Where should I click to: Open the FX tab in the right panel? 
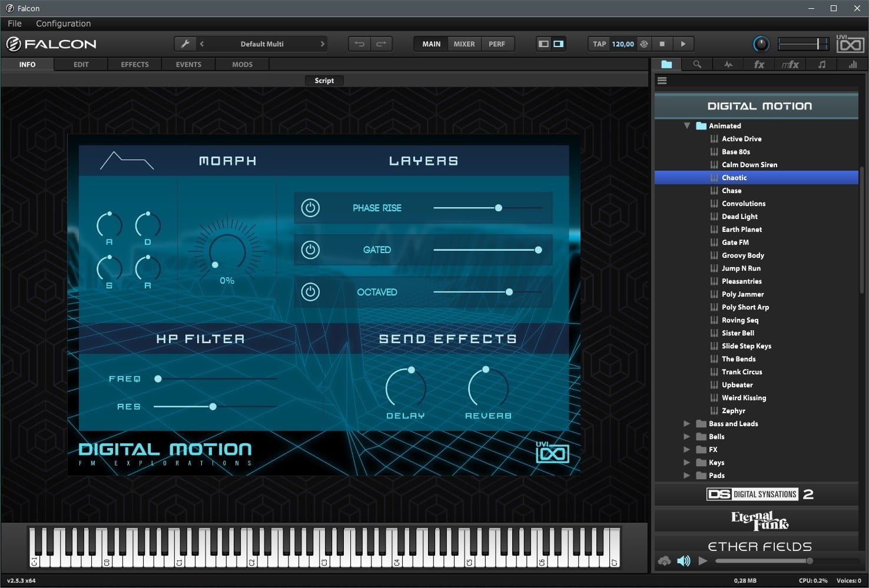[x=759, y=64]
